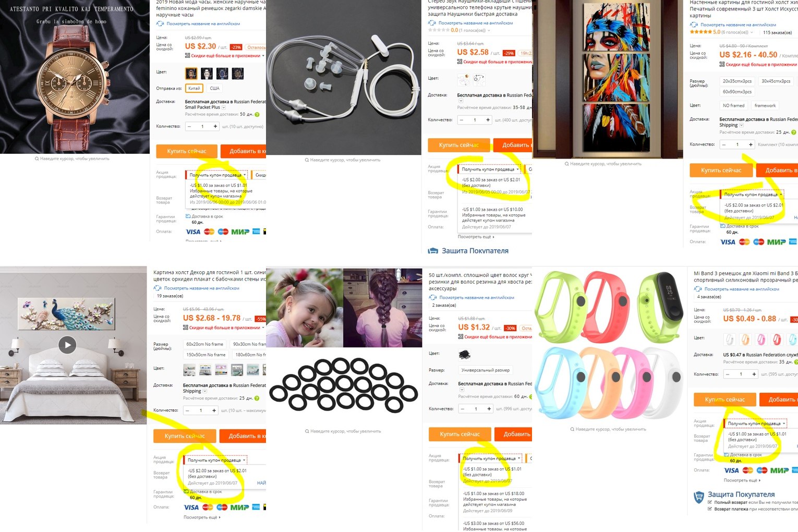Screen dimensions: 798x532
Task: Click Купить сейчас for the Mi Band strap
Action: pyautogui.click(x=724, y=400)
